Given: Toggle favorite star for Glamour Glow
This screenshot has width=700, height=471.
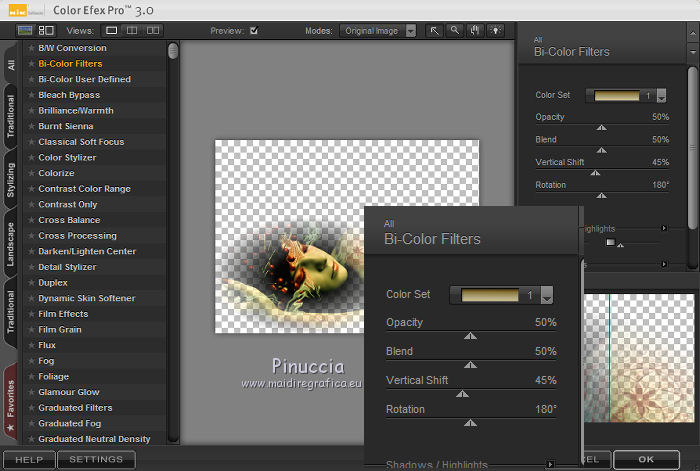Looking at the screenshot, I should (31, 392).
